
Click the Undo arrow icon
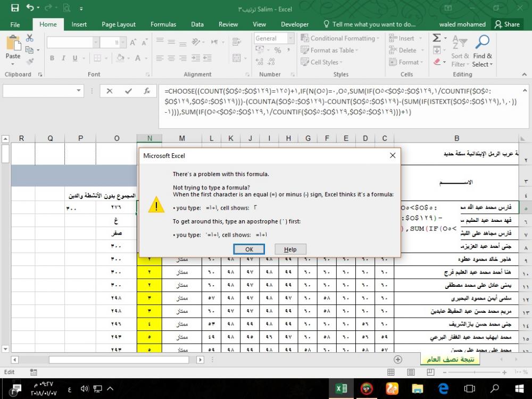30,7
